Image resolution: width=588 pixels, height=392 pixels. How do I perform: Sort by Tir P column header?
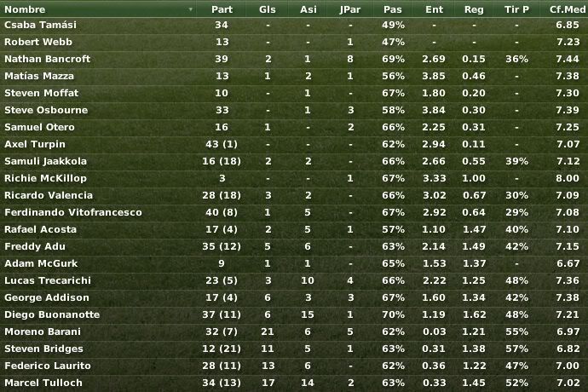(516, 9)
